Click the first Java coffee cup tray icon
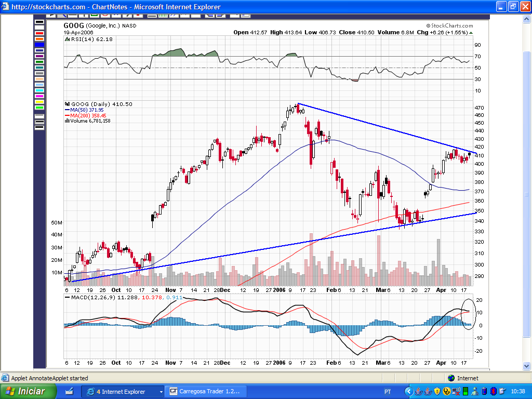Screen dimensions: 532x399 coord(419,392)
